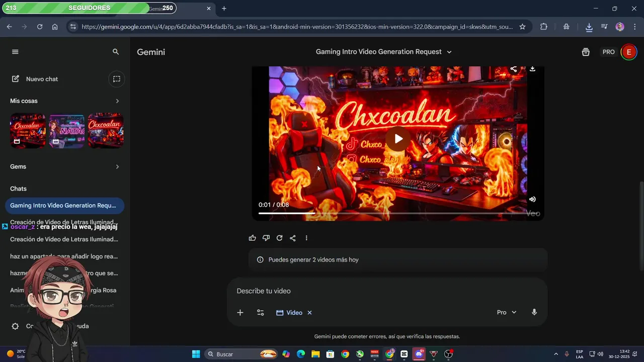The width and height of the screenshot is (644, 362).
Task: Click the site information icon in the address bar
Action: (x=73, y=27)
